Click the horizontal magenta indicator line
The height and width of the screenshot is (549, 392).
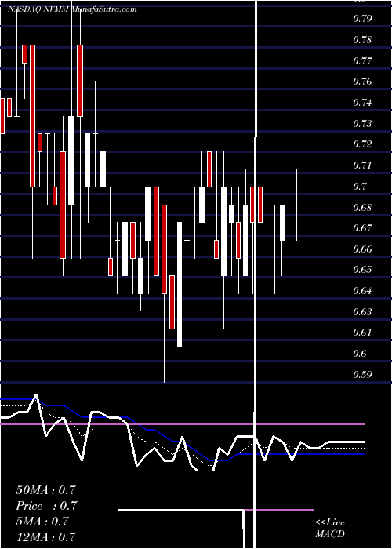pyautogui.click(x=183, y=424)
